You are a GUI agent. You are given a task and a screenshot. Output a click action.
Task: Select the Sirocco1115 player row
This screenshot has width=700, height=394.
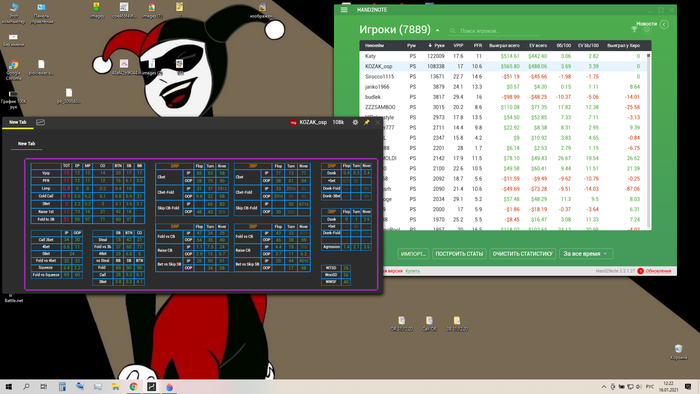503,77
